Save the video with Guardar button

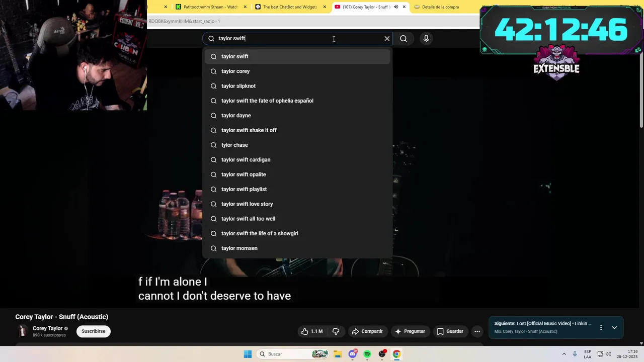(x=450, y=331)
